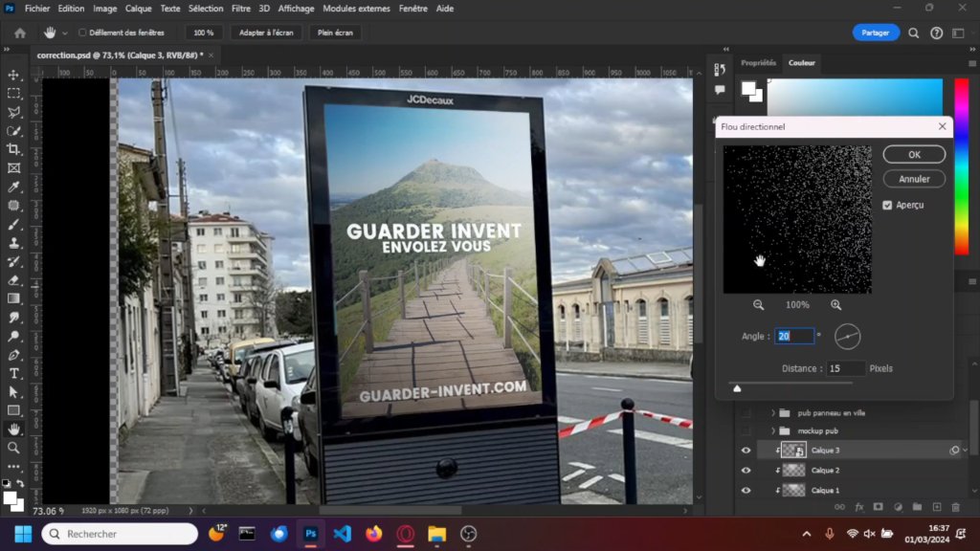Viewport: 980px width, 551px height.
Task: Select the Polygonal Lasso tool
Action: (x=13, y=113)
